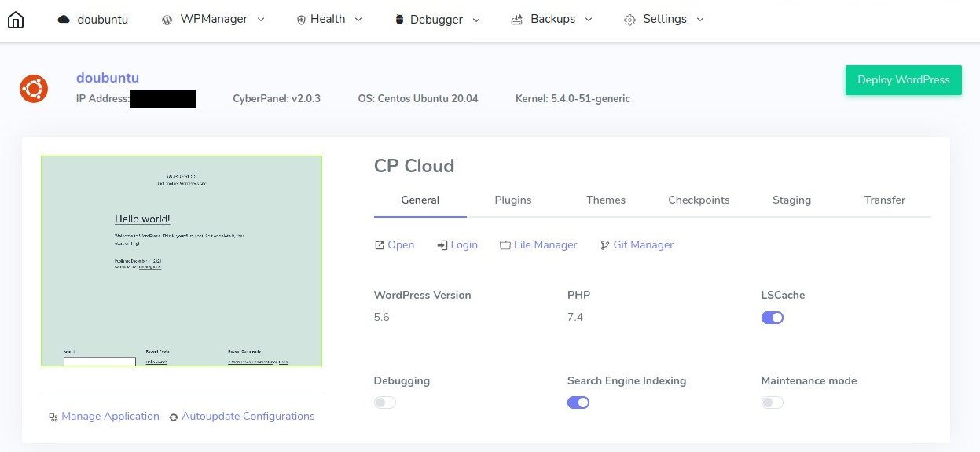Click the Debugging label
980x452 pixels.
[x=402, y=381]
